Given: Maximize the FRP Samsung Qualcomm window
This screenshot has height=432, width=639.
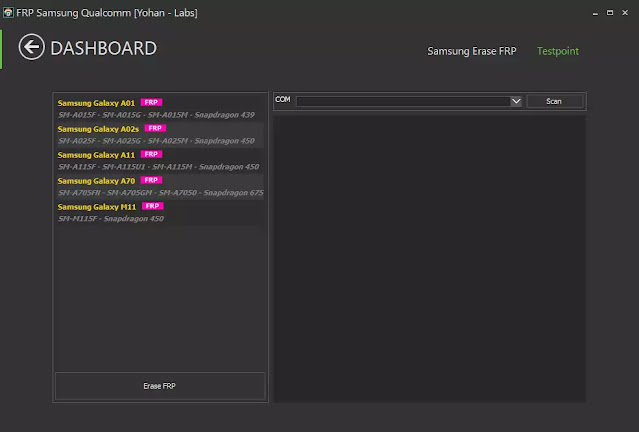Looking at the screenshot, I should [x=610, y=13].
